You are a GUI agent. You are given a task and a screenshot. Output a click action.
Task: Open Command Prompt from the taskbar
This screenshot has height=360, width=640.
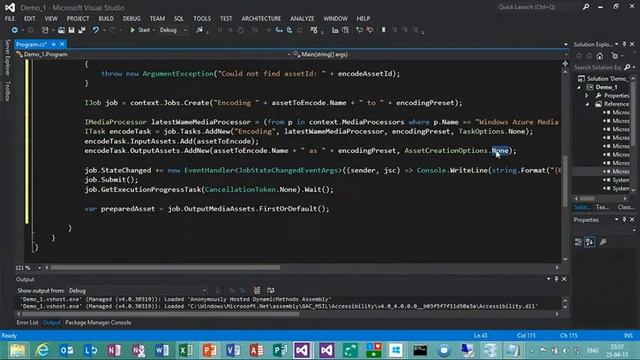tap(420, 350)
